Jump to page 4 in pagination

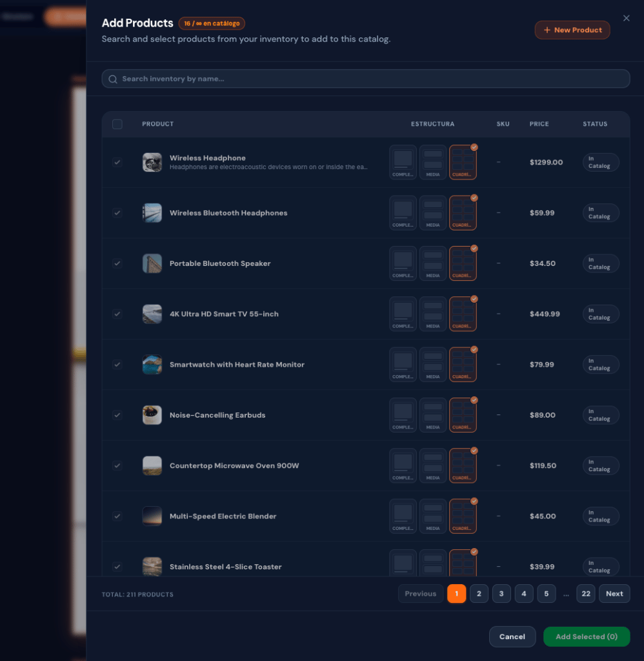point(524,594)
